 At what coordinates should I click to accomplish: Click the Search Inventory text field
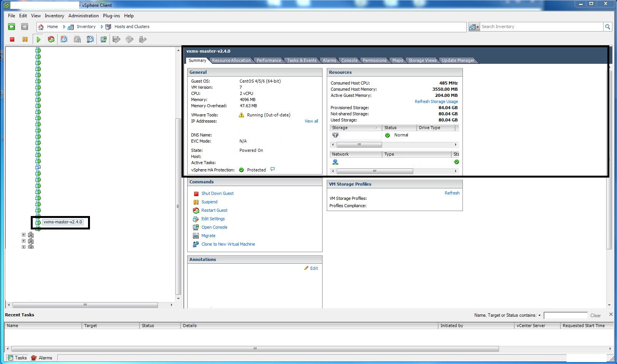click(x=540, y=27)
